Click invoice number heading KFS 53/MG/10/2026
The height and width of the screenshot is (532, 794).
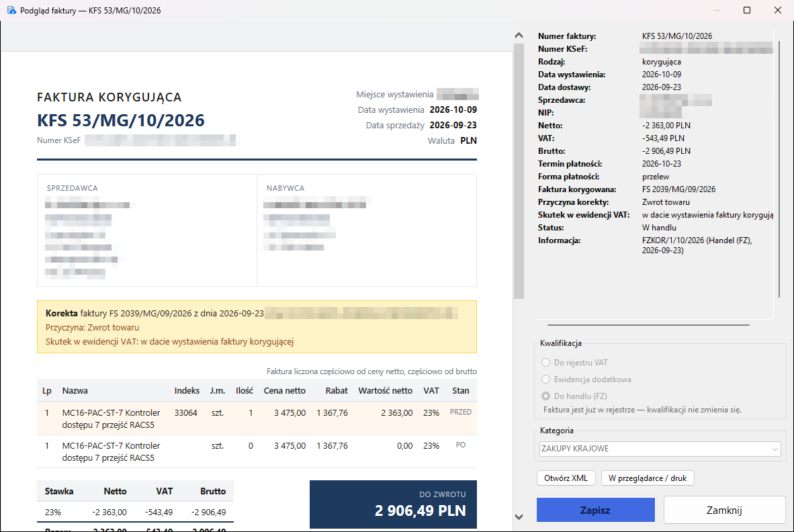click(x=120, y=120)
